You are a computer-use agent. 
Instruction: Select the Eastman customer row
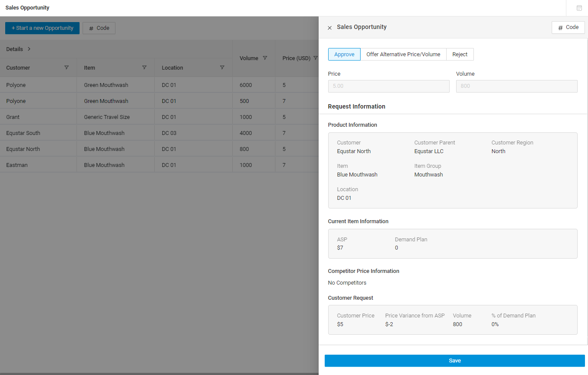pyautogui.click(x=159, y=165)
